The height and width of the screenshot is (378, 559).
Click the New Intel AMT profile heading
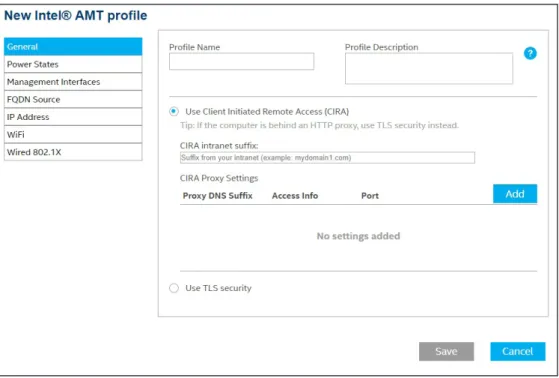pos(76,16)
